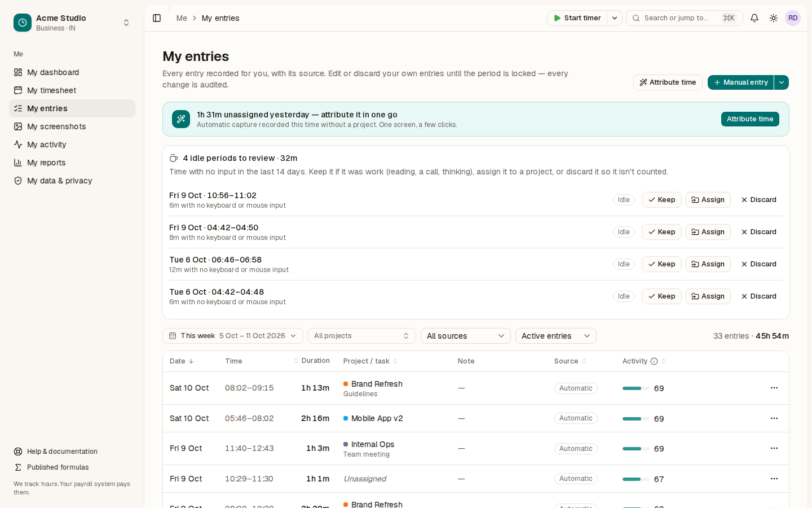
Task: Open more options for the Unassigned entry
Action: tap(774, 479)
